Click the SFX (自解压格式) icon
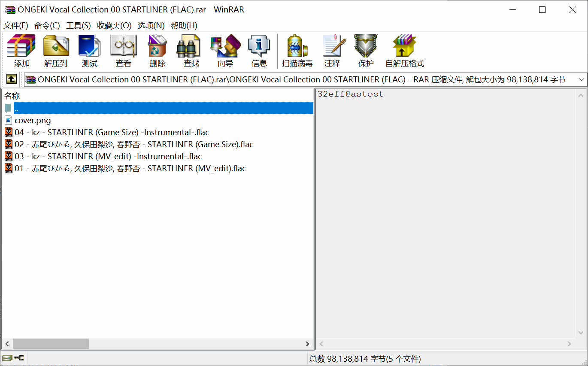The image size is (588, 366). 405,51
